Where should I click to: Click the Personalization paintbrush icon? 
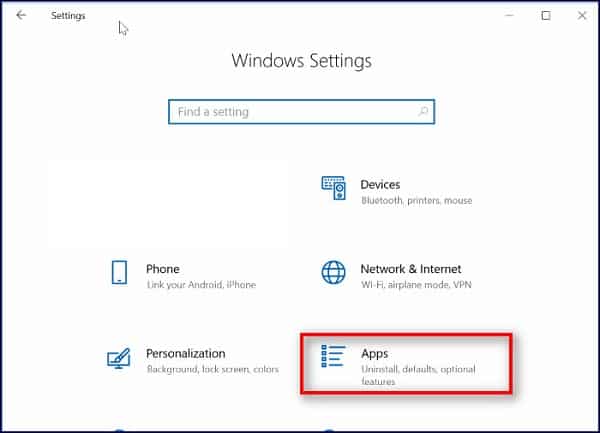coord(119,358)
